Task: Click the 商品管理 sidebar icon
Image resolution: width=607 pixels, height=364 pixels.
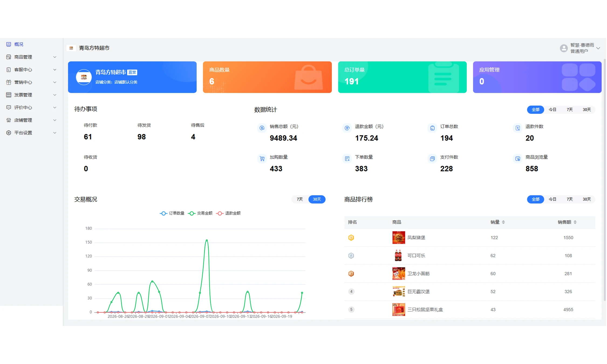Action: tap(9, 57)
